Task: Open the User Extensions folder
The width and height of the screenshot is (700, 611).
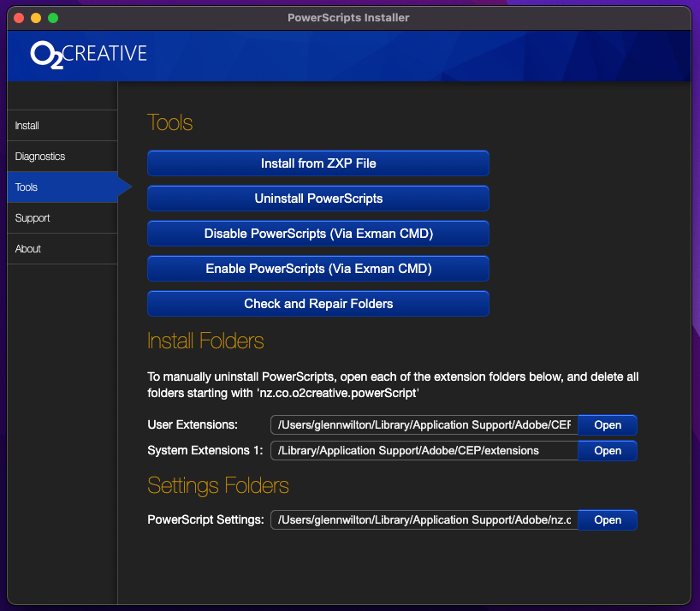Action: tap(608, 425)
